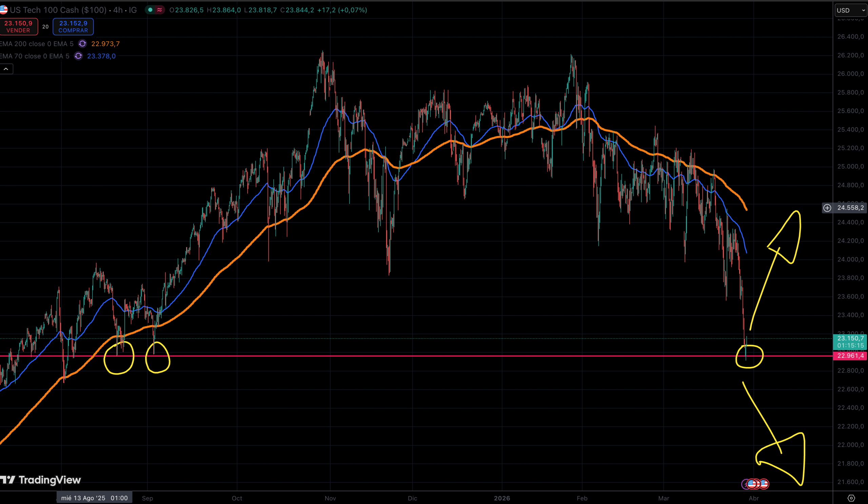Click the Sep label on the time axis
Image resolution: width=868 pixels, height=504 pixels.
coord(147,498)
